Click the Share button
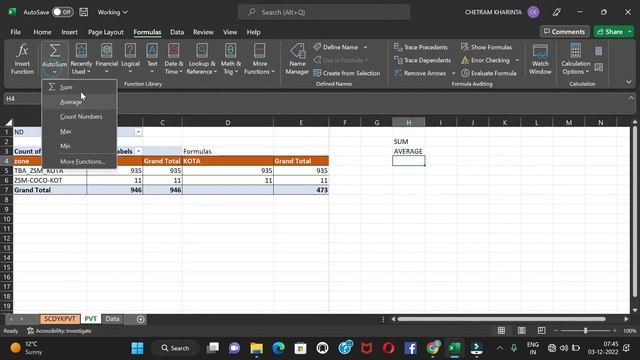Viewport: 640px width, 360px height. (610, 32)
